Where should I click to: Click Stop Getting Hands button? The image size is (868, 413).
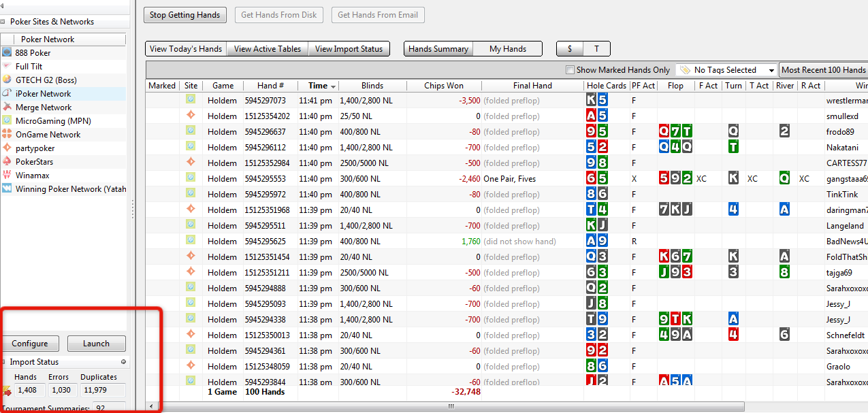pos(185,15)
